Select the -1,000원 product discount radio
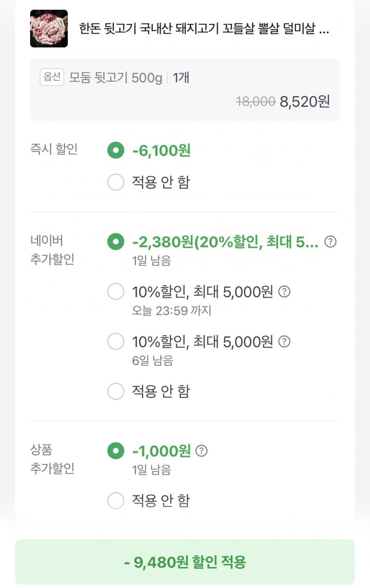370x588 pixels. pyautogui.click(x=116, y=451)
